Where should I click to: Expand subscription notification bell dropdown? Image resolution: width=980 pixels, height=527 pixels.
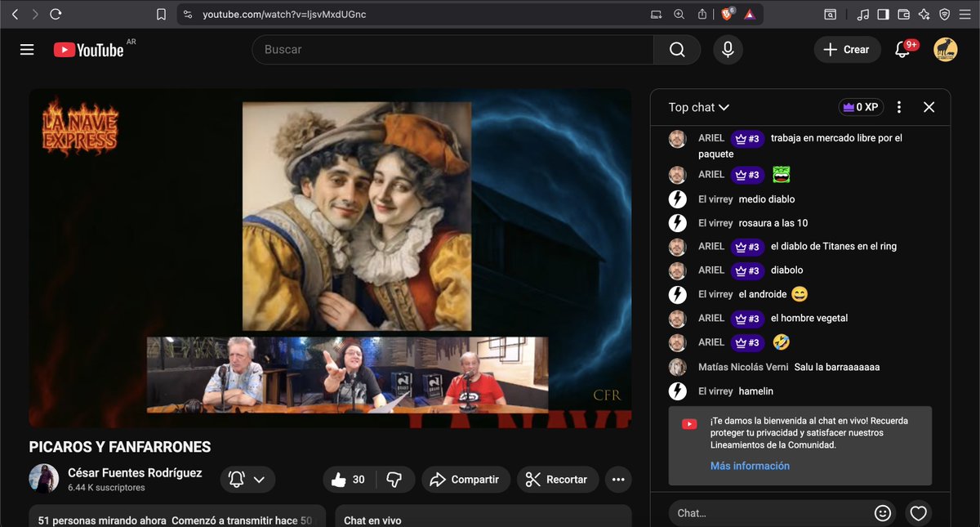[x=247, y=480]
